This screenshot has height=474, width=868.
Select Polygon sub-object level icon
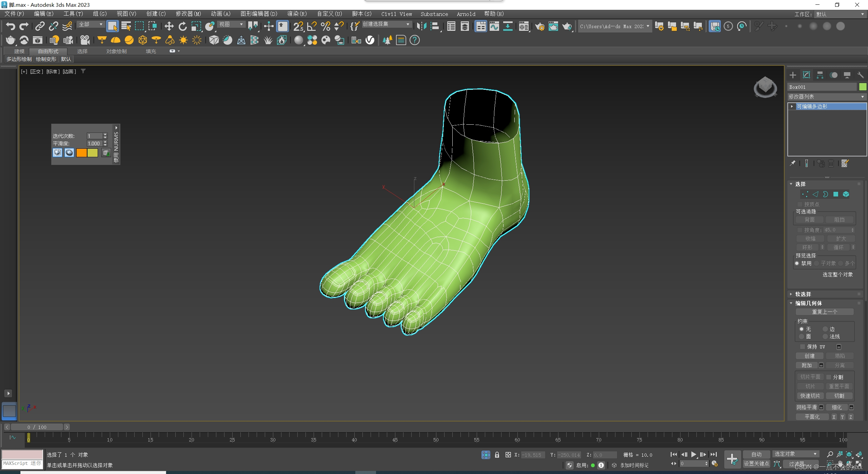coord(836,194)
